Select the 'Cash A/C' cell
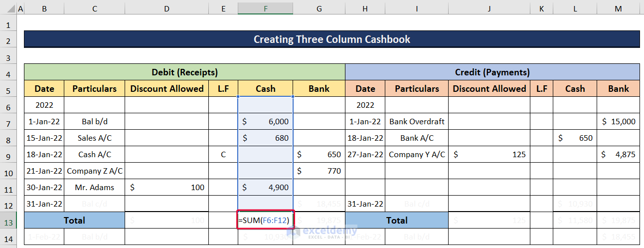 (x=94, y=154)
